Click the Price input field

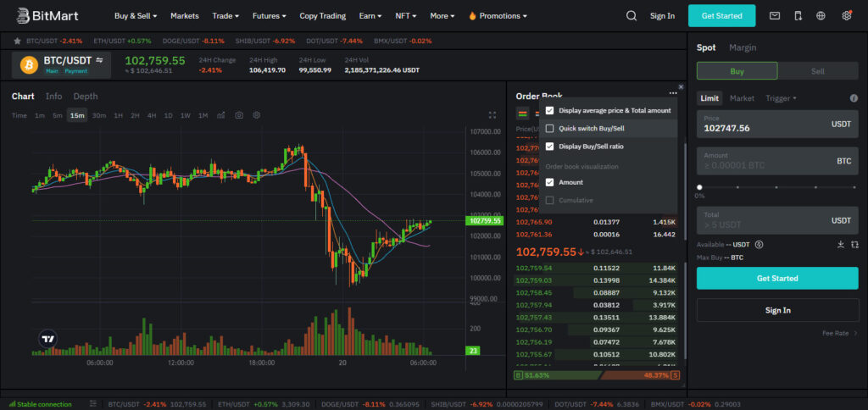pos(777,124)
